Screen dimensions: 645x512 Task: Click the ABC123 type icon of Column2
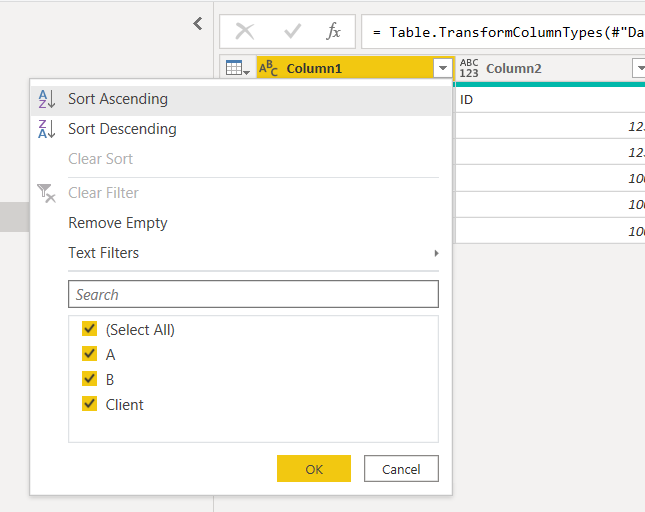click(469, 68)
